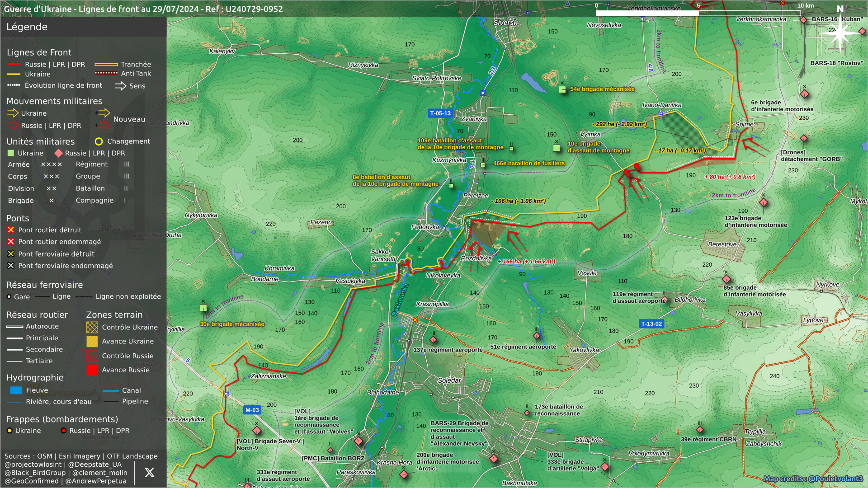Image resolution: width=868 pixels, height=488 pixels.
Task: Click the X (Twitter) logo icon
Action: coord(149,472)
